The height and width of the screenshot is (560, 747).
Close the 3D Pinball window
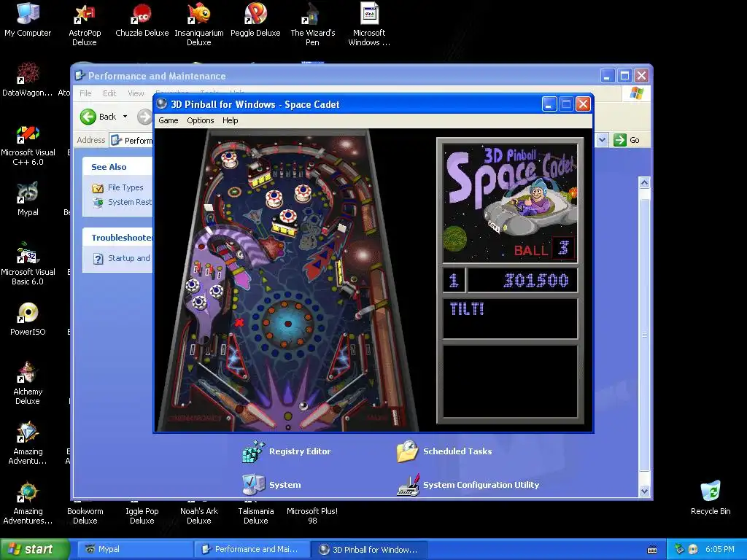[583, 104]
